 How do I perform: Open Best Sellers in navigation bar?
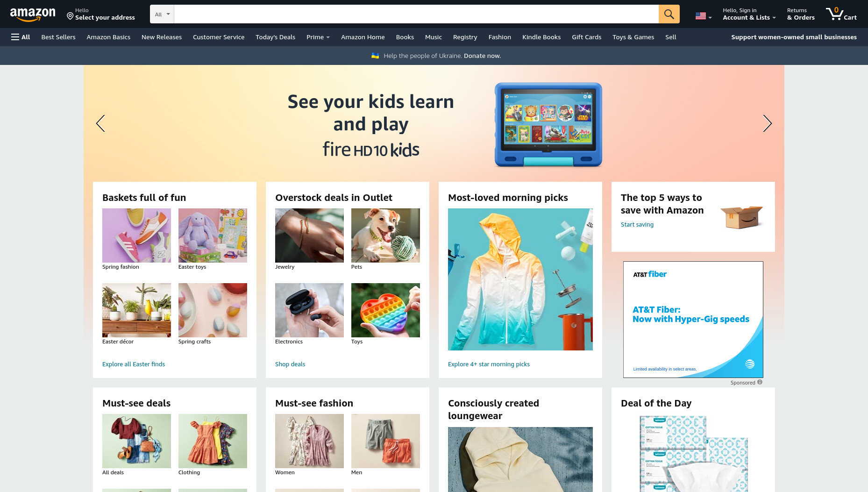click(x=58, y=37)
